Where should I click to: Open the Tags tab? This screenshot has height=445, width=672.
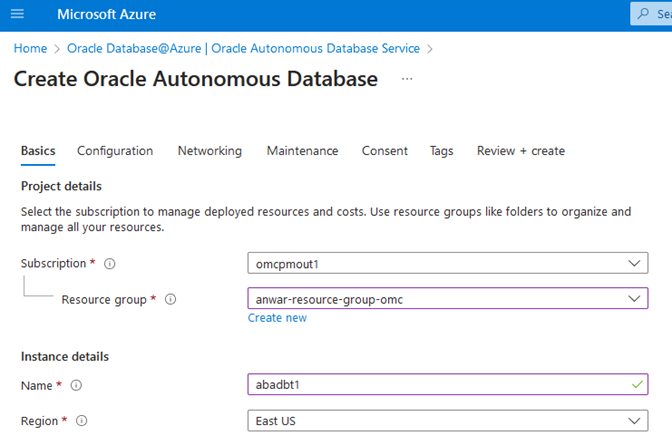441,151
